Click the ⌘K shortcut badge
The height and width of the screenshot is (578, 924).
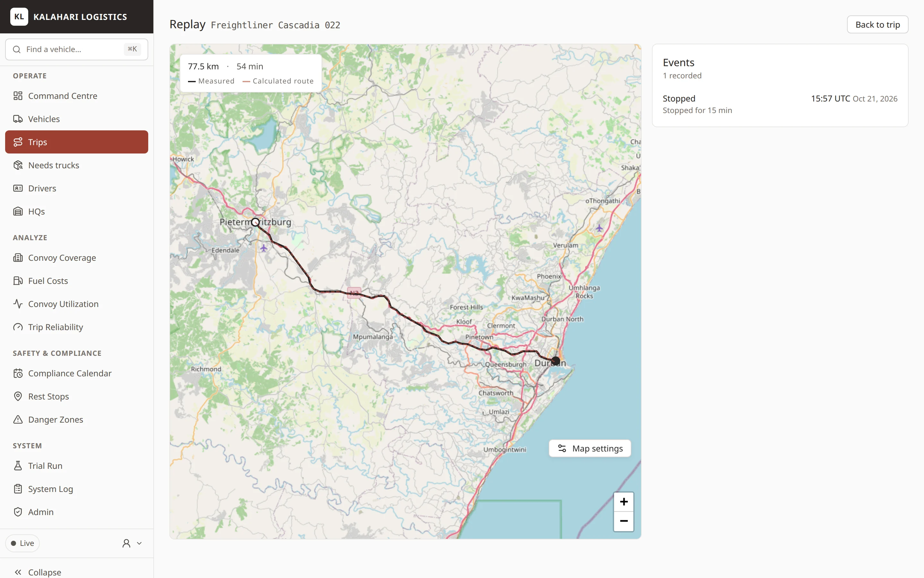pos(132,49)
